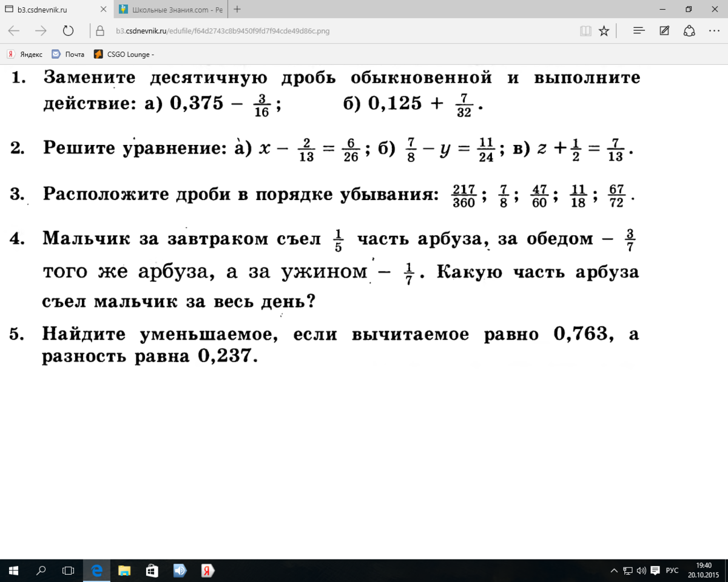Click the number '0,763' in task 5
The height and width of the screenshot is (582, 728).
click(580, 334)
